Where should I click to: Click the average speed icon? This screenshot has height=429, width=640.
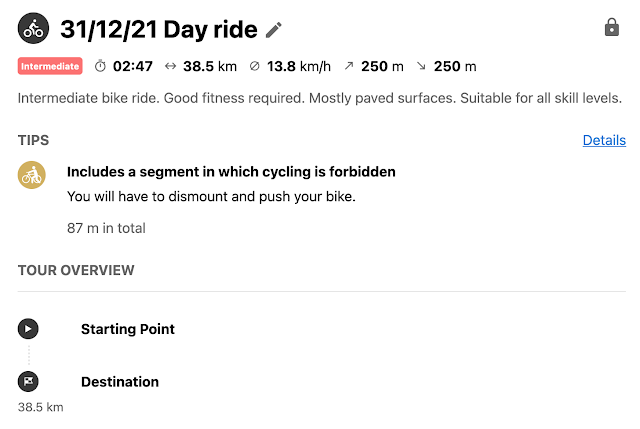tap(253, 67)
